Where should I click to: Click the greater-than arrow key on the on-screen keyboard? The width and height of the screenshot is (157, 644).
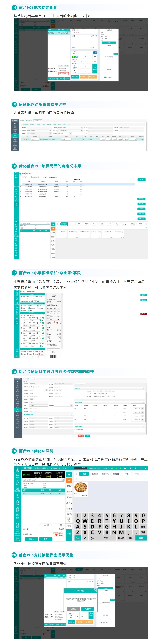pos(92,538)
